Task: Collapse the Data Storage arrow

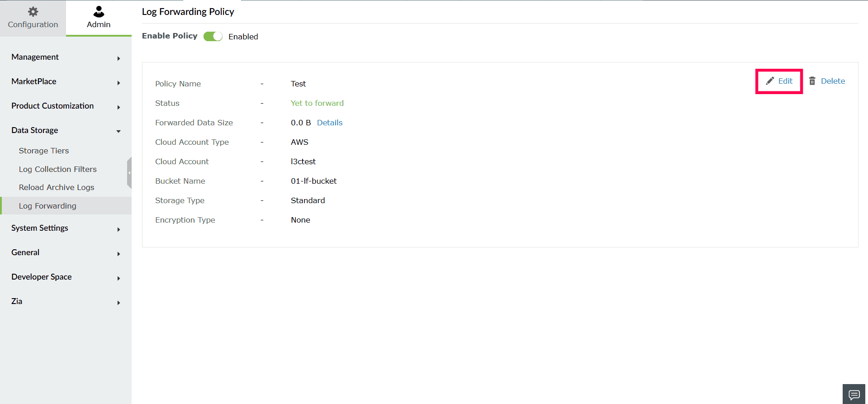Action: point(119,132)
